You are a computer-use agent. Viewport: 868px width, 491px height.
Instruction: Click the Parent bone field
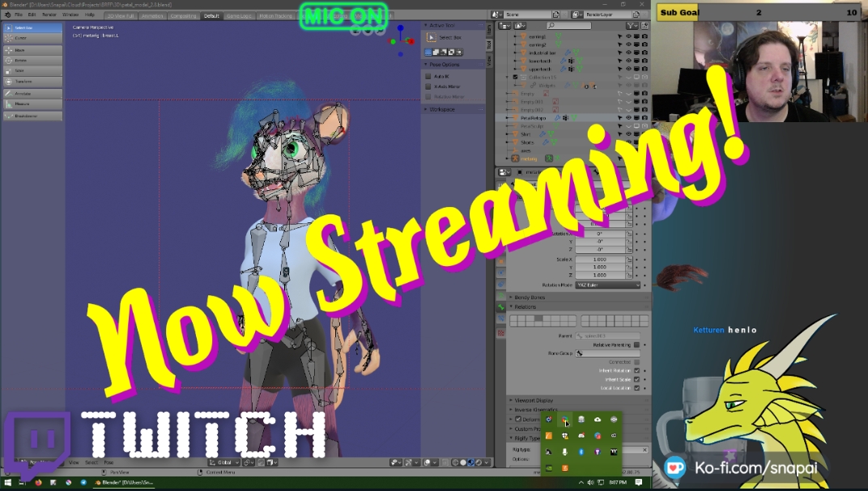(x=607, y=336)
